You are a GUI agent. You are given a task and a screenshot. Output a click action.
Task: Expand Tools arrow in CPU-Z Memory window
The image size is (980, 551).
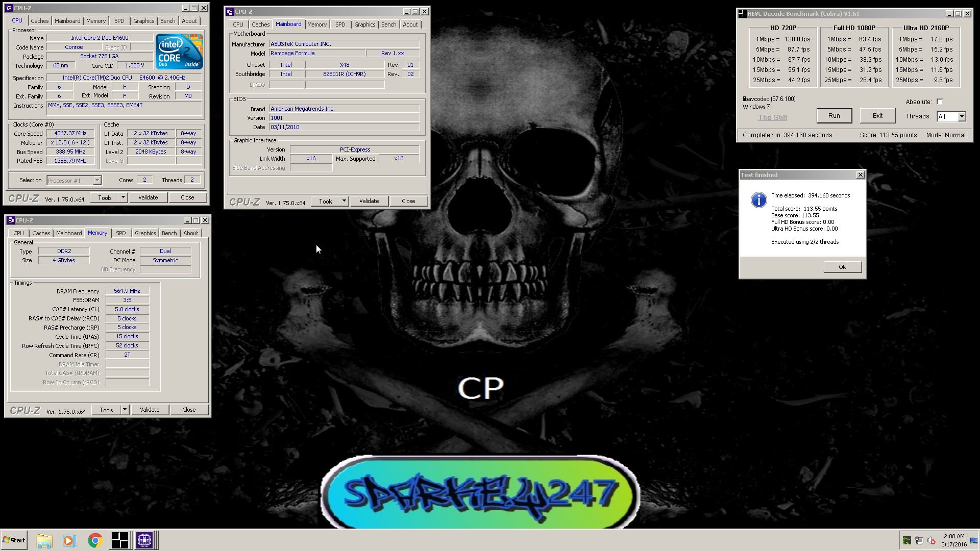[x=125, y=410]
